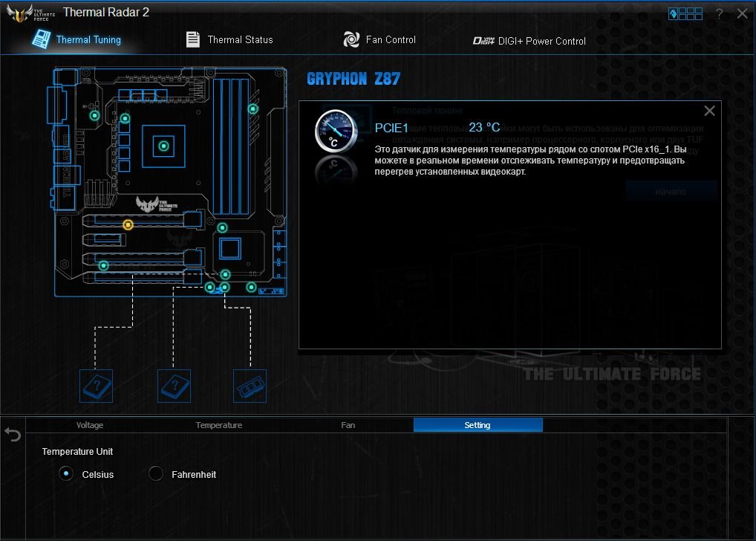The height and width of the screenshot is (541, 756).
Task: Switch to the Temperature bottom tab
Action: 219,425
